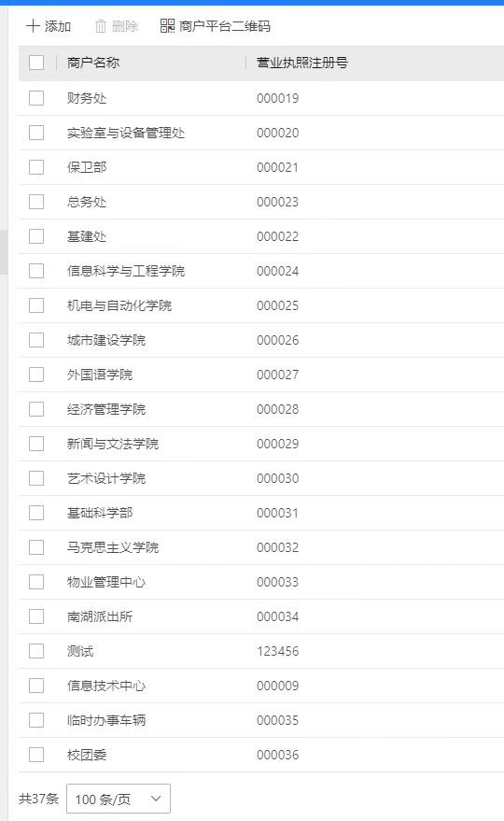Select the 保卫部 row checkbox

click(x=36, y=167)
